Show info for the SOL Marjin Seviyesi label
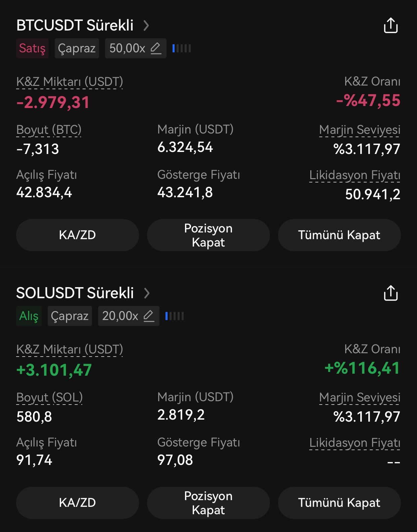The height and width of the screenshot is (532, 417). [360, 397]
